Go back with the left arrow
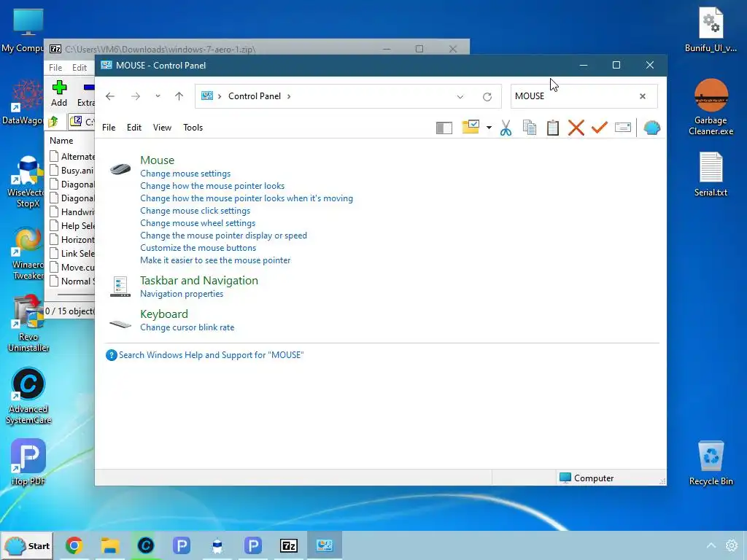747x560 pixels. click(110, 96)
